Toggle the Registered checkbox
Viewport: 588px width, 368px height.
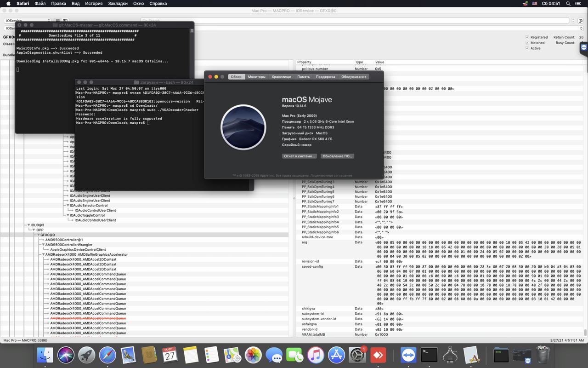pyautogui.click(x=527, y=37)
